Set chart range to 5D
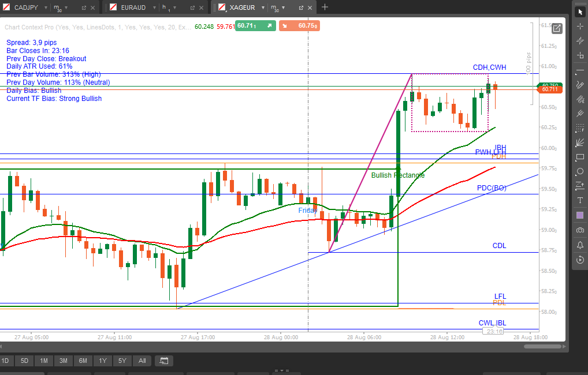Screen dimensions: 588x375 [x=24, y=361]
